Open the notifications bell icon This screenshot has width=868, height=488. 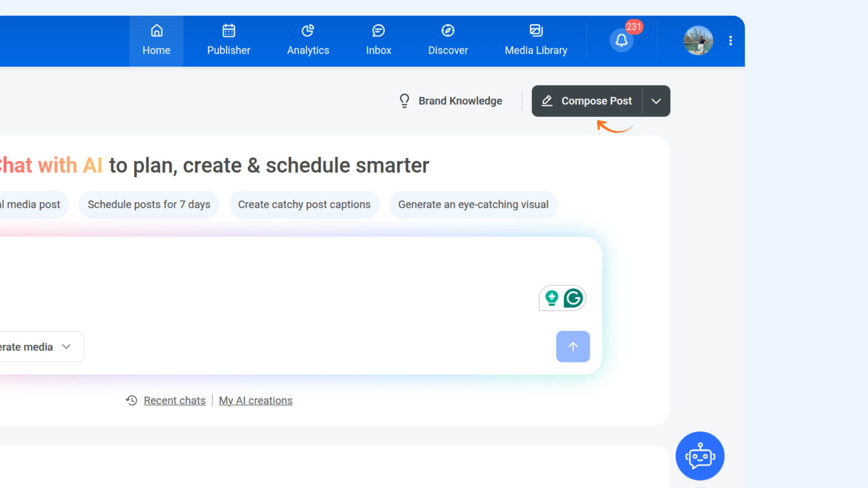[621, 41]
